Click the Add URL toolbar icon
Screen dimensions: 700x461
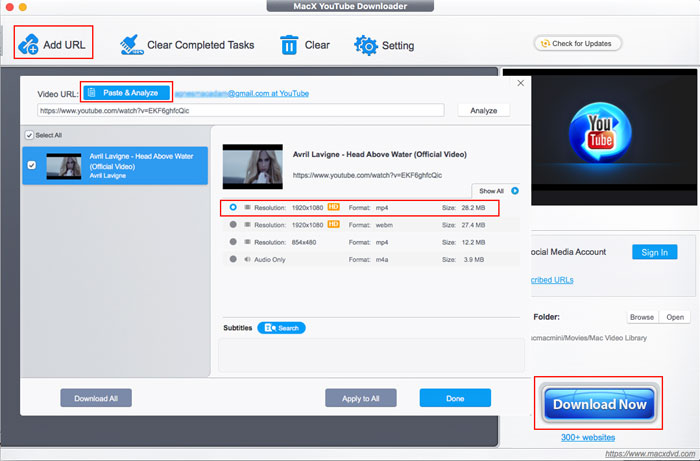(x=28, y=44)
